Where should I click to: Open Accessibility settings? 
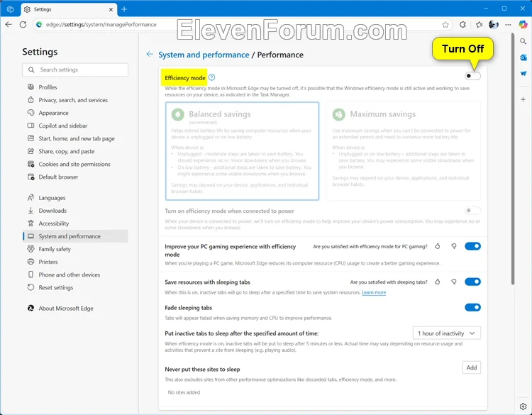75,223
